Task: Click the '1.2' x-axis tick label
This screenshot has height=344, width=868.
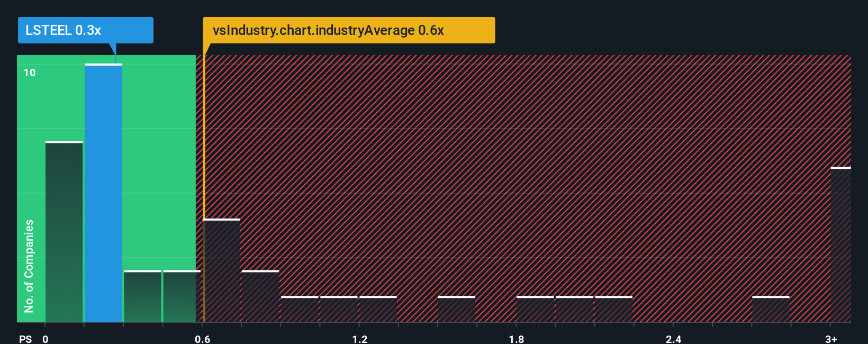Action: (x=359, y=339)
